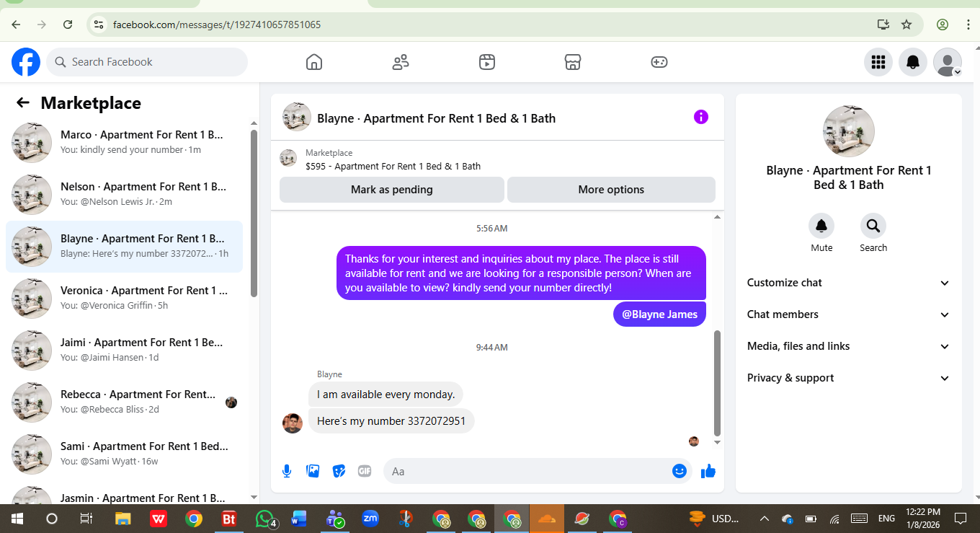Attach a photo using the image icon
980x533 pixels.
click(313, 471)
